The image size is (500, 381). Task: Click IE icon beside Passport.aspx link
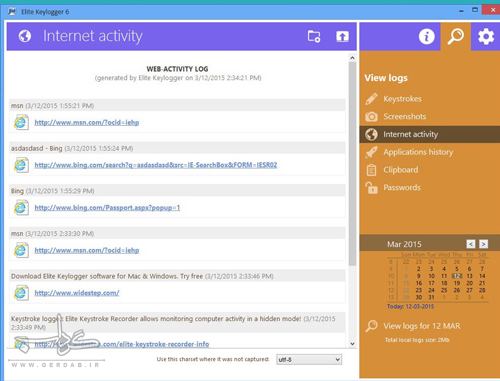tap(21, 208)
